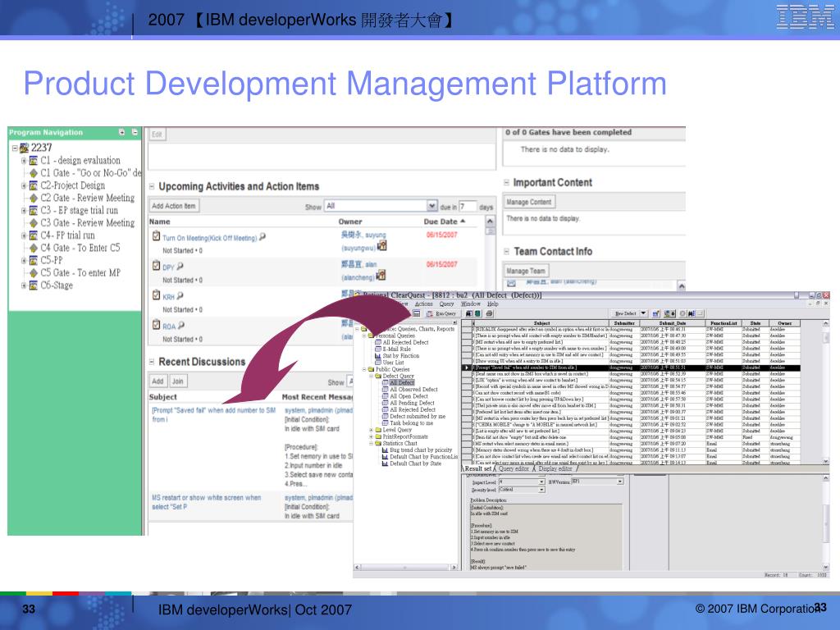The image size is (840, 630).
Task: Click the Add Action Item button
Action: [174, 206]
